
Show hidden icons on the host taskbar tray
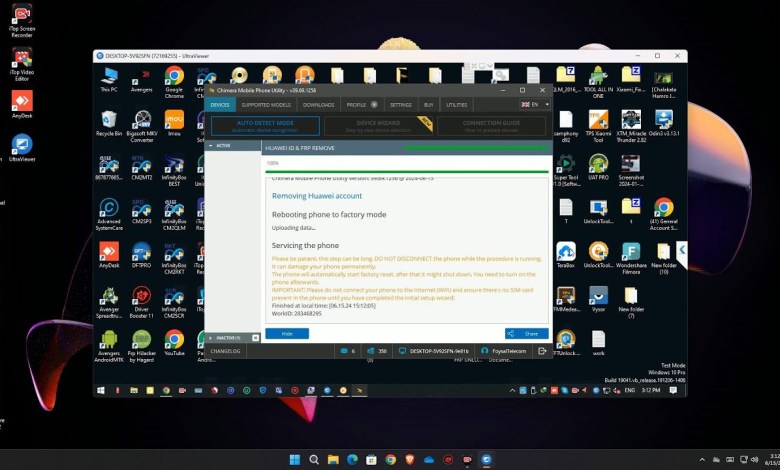(702, 460)
